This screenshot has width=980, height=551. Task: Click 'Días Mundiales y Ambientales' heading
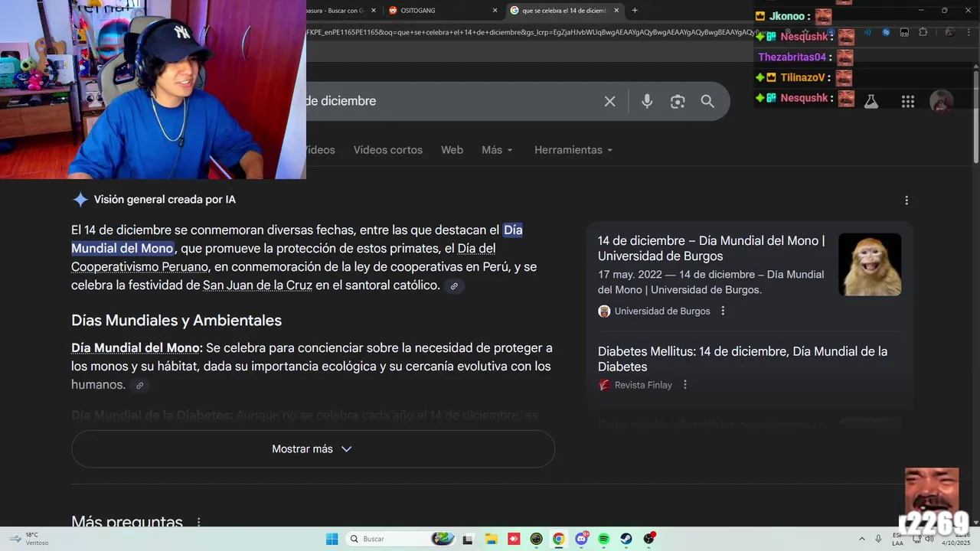(x=176, y=321)
